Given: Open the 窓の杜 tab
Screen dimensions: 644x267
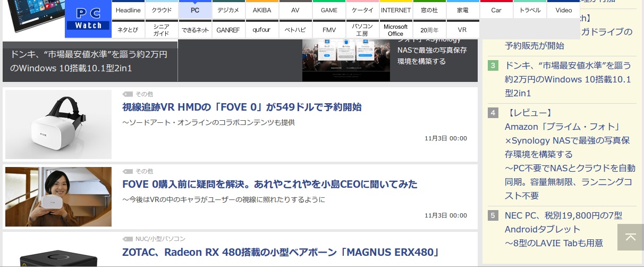Looking at the screenshot, I should pos(429,10).
